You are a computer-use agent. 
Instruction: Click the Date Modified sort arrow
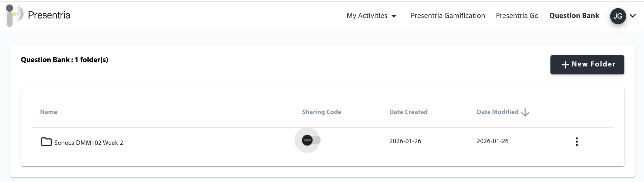pyautogui.click(x=525, y=112)
